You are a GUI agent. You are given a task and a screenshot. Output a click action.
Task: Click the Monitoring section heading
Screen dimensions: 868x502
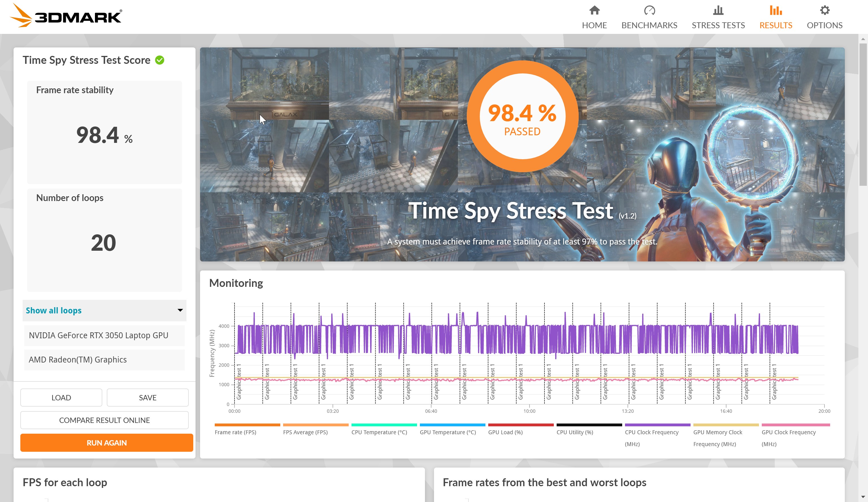(236, 283)
